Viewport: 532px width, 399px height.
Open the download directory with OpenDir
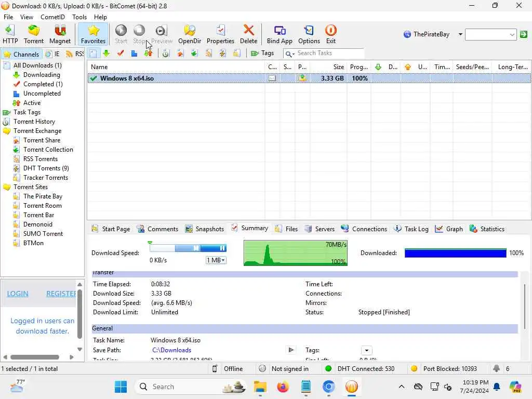click(x=189, y=34)
